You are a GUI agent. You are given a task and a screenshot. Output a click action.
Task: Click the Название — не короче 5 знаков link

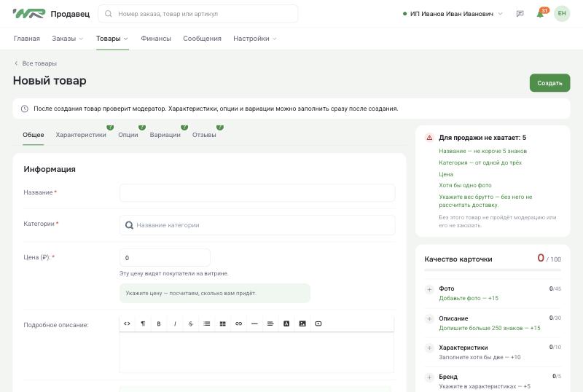482,151
